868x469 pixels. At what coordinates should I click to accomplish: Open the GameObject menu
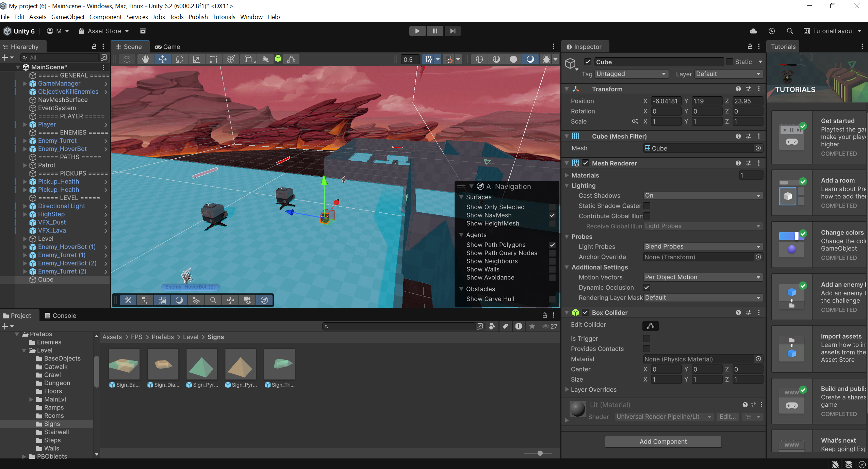coord(68,17)
